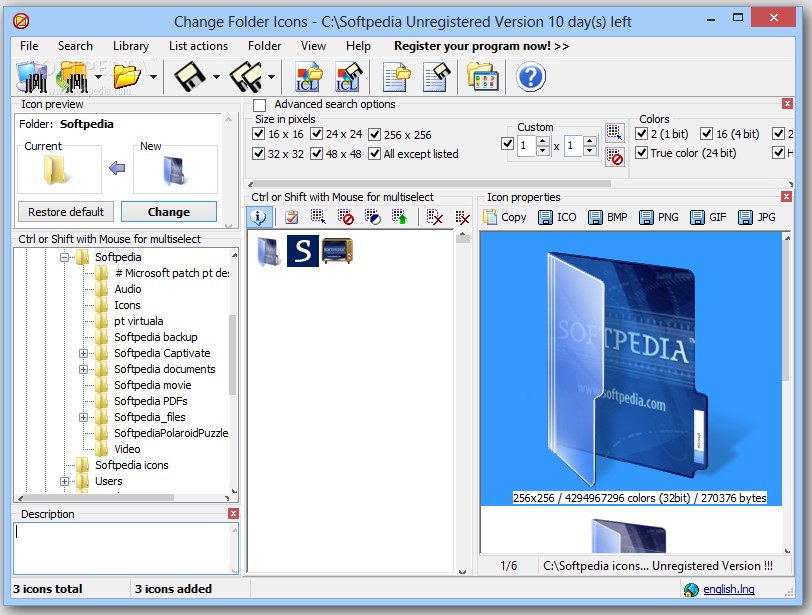This screenshot has width=812, height=615.
Task: Click the open yellow folder toolbar icon
Action: tap(127, 77)
